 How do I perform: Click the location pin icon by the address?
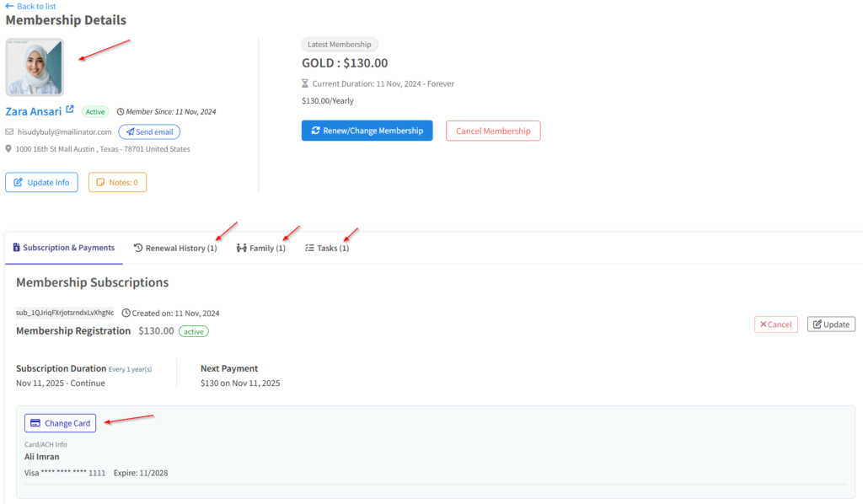(x=9, y=149)
